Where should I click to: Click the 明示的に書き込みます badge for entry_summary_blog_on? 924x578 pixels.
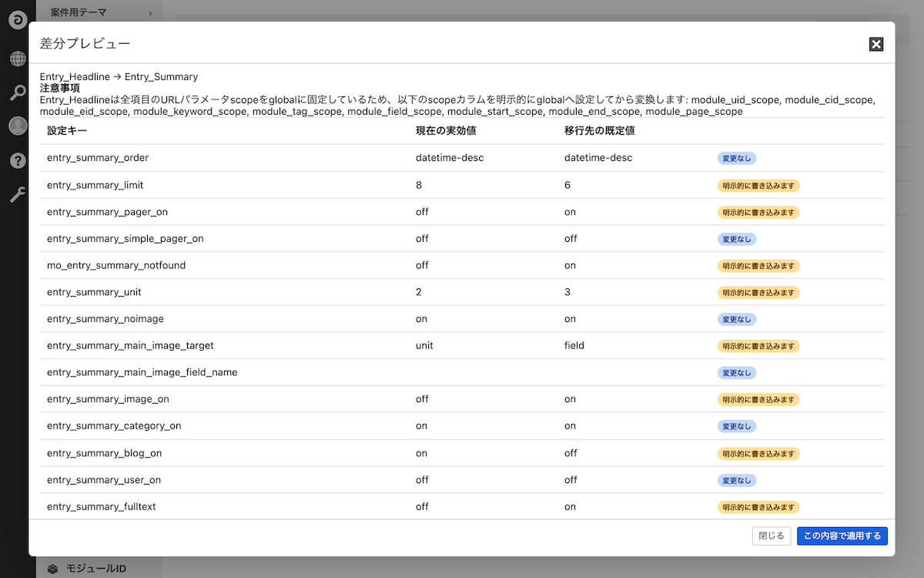[x=758, y=453]
